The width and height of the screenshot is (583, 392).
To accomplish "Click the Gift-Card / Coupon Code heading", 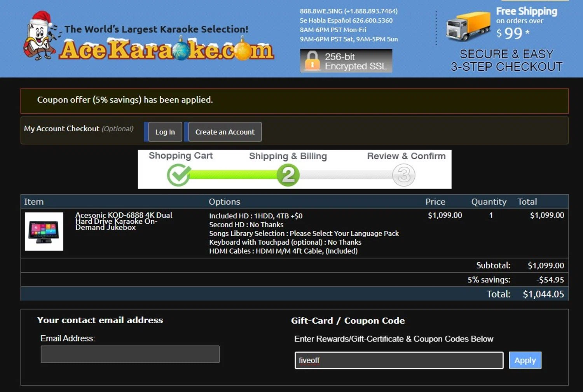I will [348, 321].
